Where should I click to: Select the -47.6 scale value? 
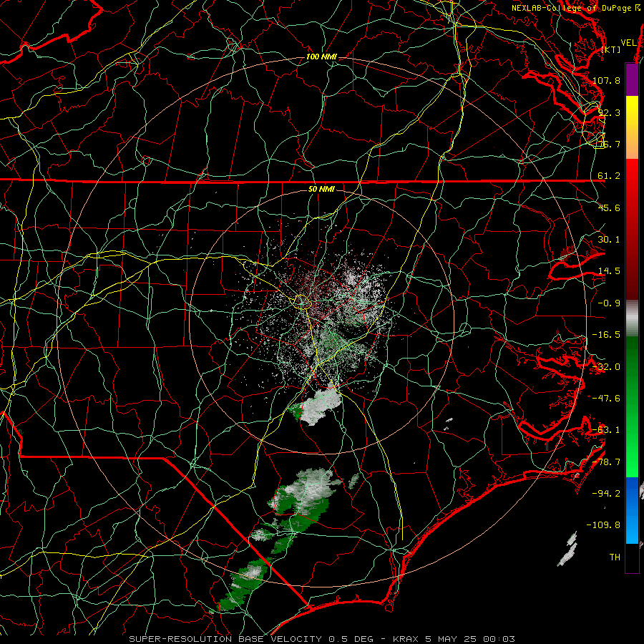click(606, 399)
